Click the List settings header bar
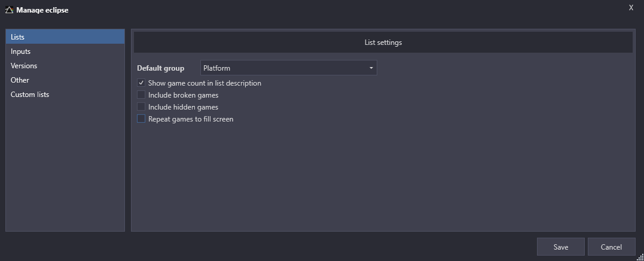 (x=383, y=43)
